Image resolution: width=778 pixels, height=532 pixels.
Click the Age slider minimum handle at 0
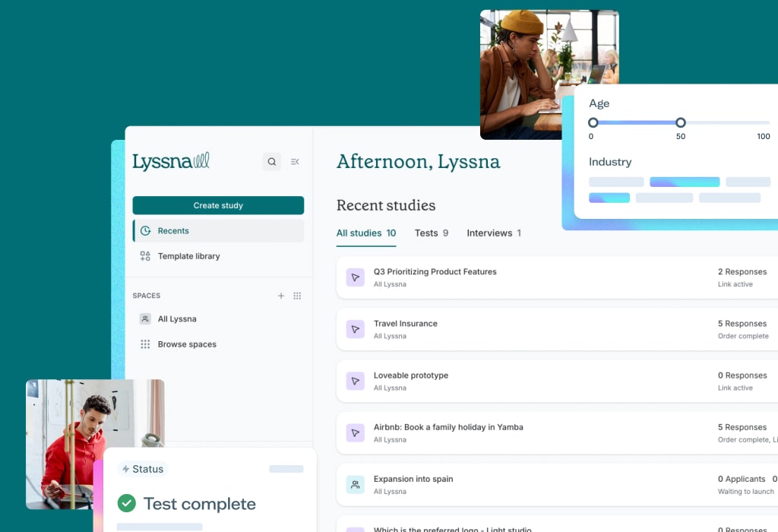(593, 122)
